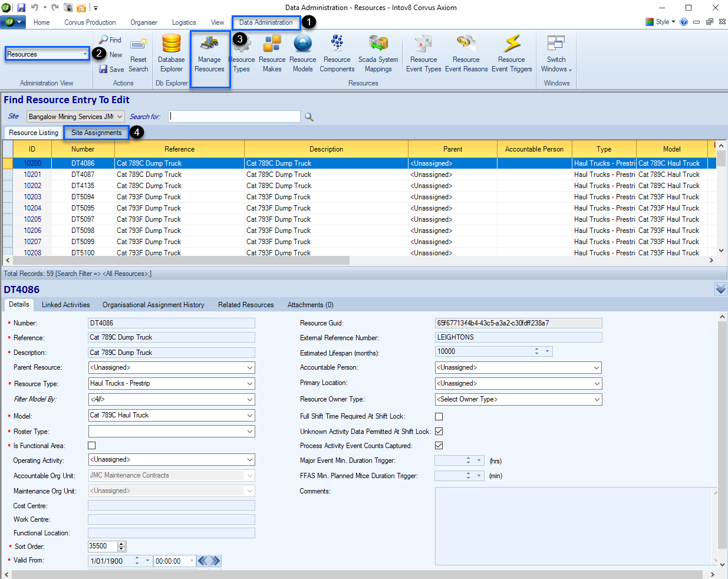This screenshot has height=579, width=728.
Task: Expand the Resource Type dropdown
Action: coord(250,384)
